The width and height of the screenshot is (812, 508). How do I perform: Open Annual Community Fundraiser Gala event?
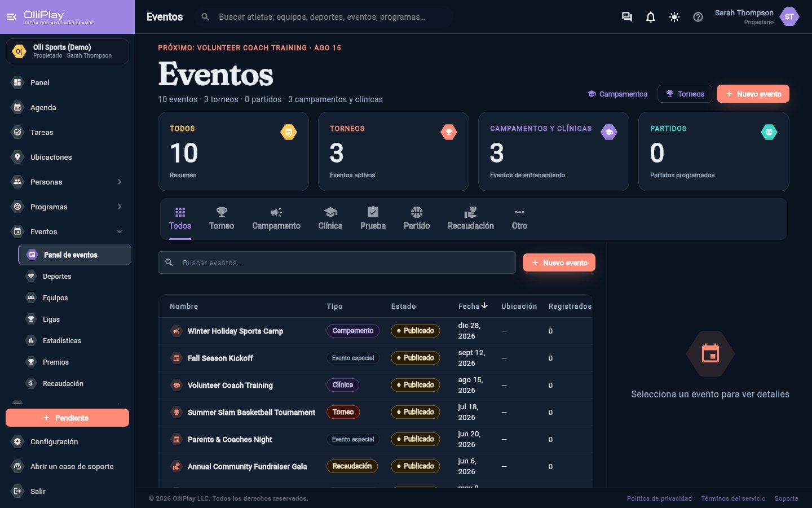click(x=247, y=466)
